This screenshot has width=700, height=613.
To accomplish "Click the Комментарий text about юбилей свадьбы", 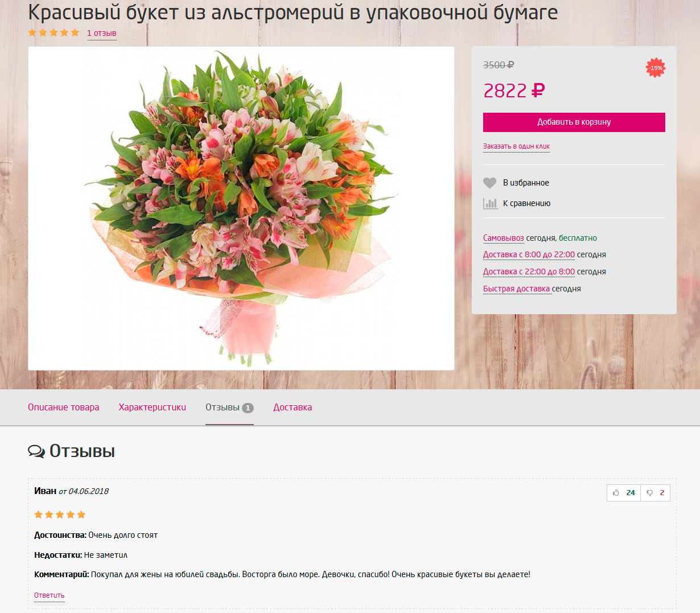I will 282,574.
